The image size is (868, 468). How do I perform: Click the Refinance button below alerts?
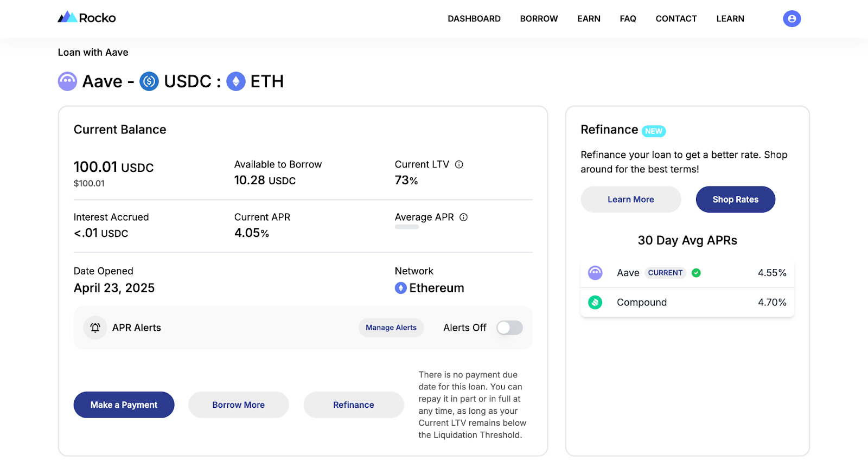click(x=354, y=405)
